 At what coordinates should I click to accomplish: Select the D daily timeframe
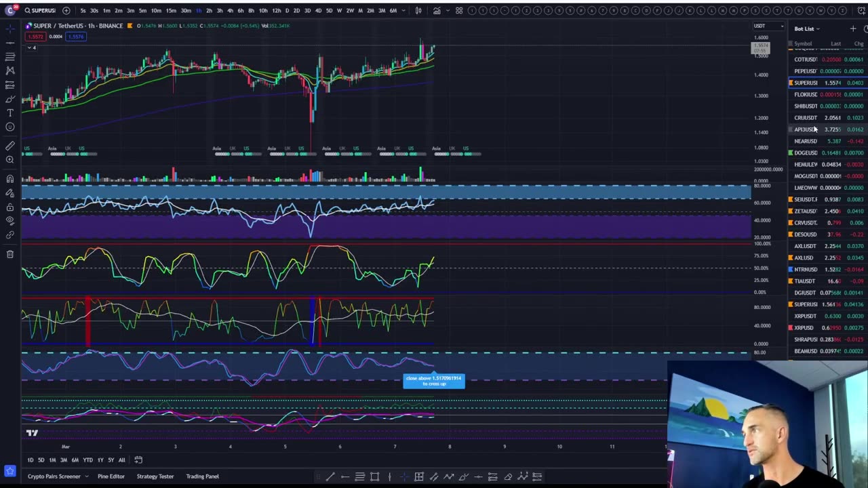click(286, 10)
